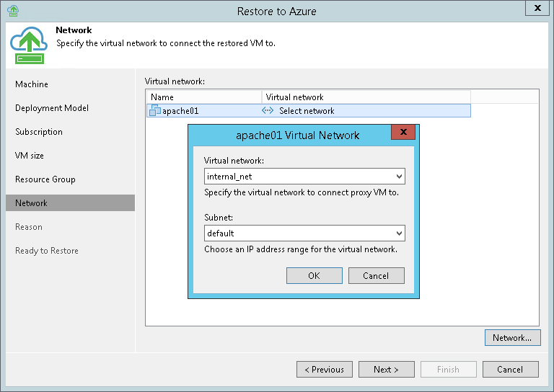Go to the Machine wizard step
Screen dimensions: 554x392
pyautogui.click(x=32, y=84)
